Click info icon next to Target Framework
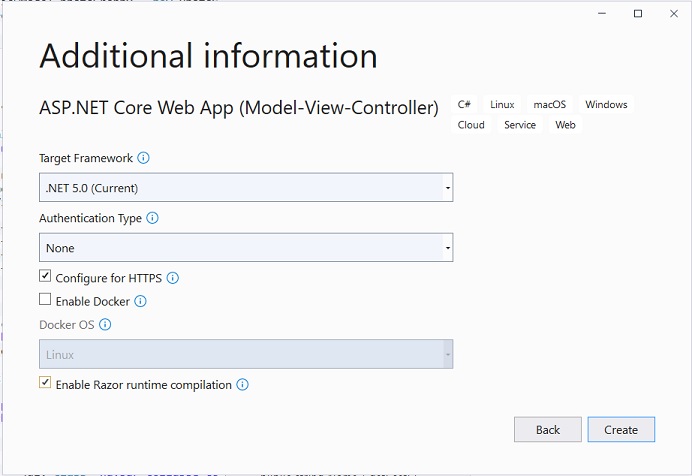Viewport: 692px width, 476px height. [143, 158]
